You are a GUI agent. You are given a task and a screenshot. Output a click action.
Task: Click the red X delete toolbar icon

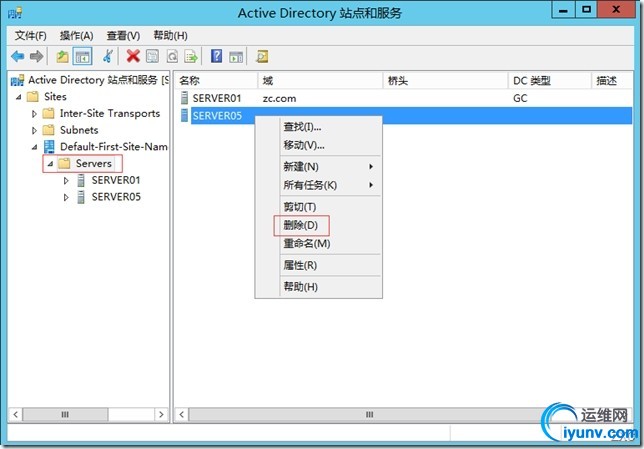point(133,56)
